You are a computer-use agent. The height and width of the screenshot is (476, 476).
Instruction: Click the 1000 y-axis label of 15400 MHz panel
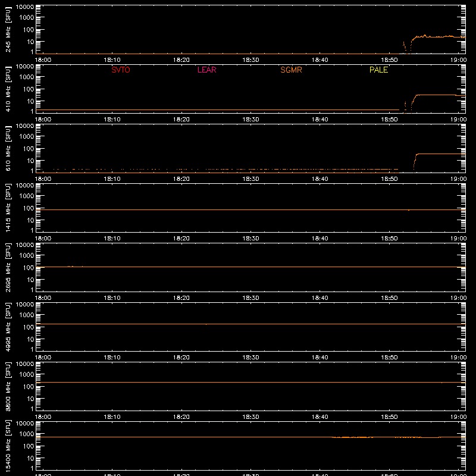tap(27, 434)
